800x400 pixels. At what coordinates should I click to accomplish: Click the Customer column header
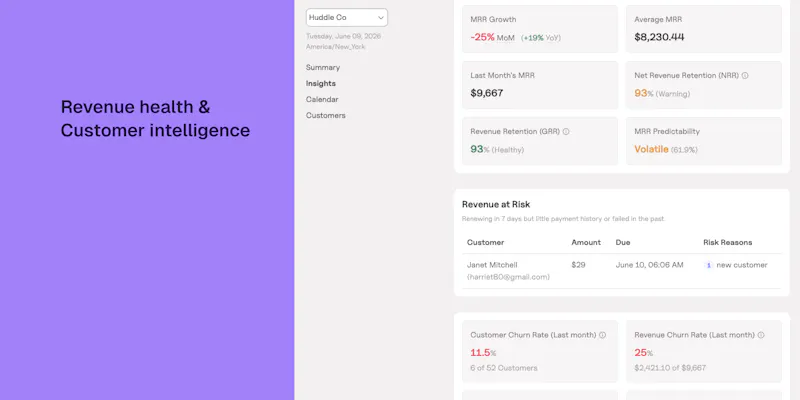pyautogui.click(x=485, y=242)
